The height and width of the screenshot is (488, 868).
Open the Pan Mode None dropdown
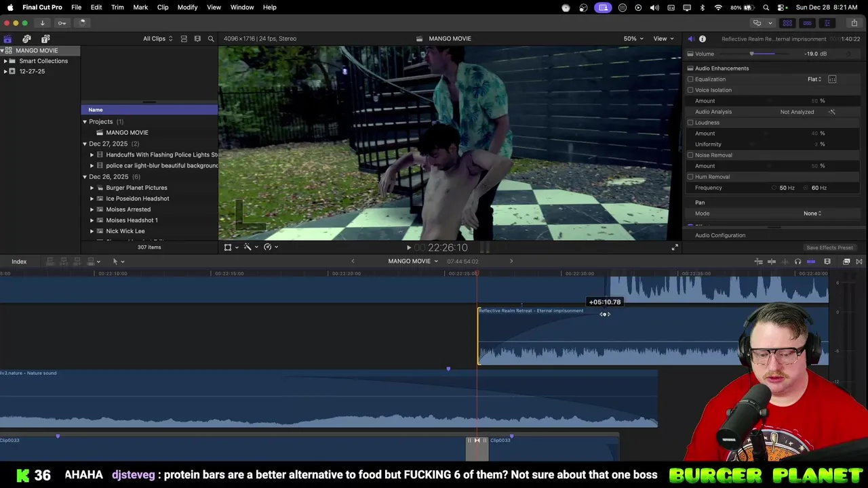pyautogui.click(x=812, y=213)
